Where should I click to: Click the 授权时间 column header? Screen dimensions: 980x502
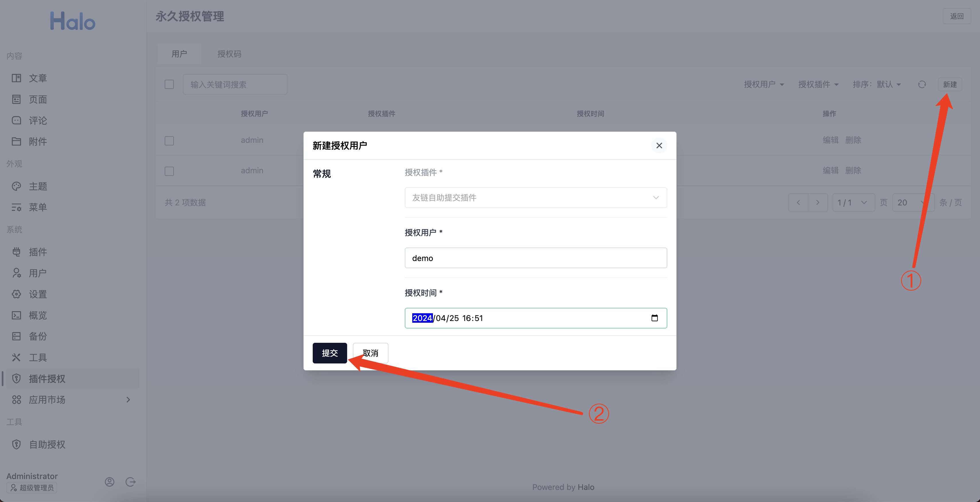(x=590, y=114)
